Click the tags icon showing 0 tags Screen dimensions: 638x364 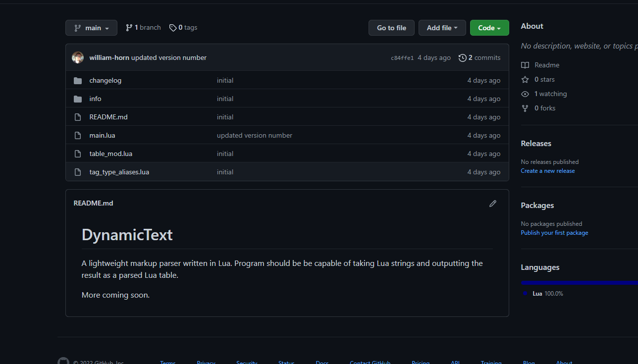pos(173,28)
